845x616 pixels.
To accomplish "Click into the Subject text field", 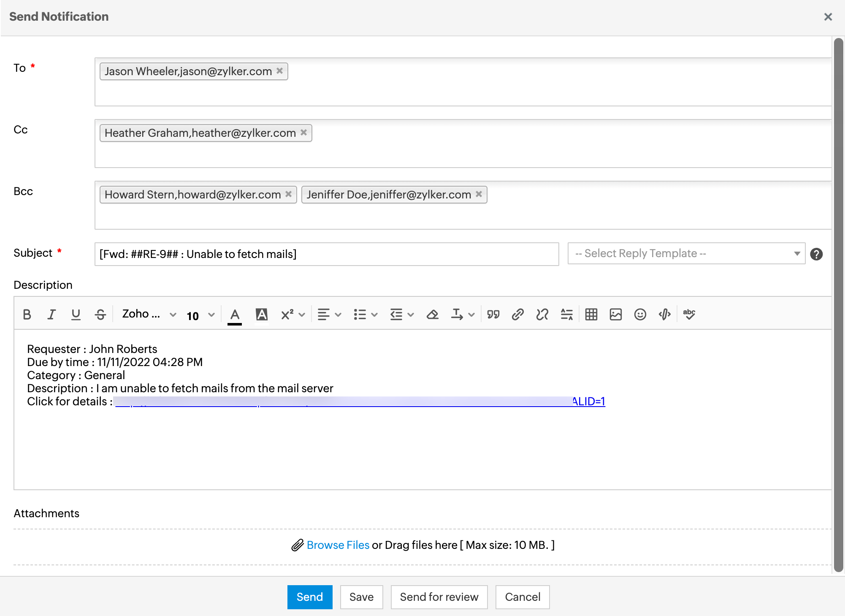I will tap(326, 254).
